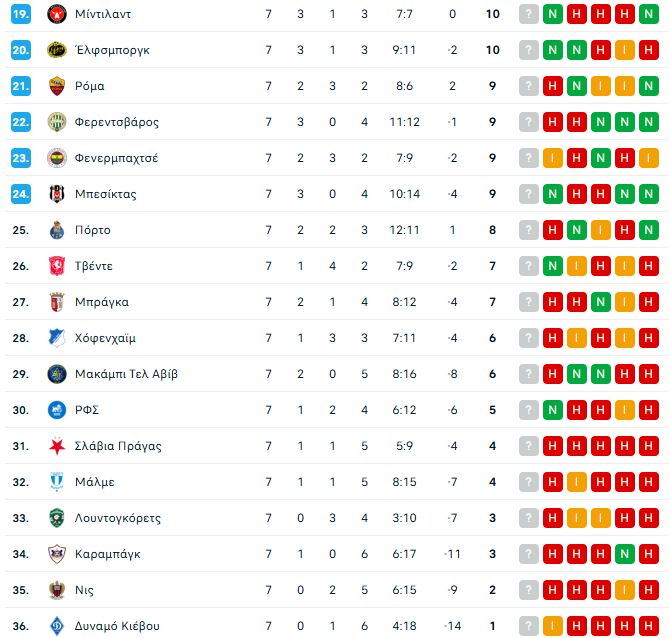670x638 pixels.
Task: Open the Malmö team logo
Action: 57,482
